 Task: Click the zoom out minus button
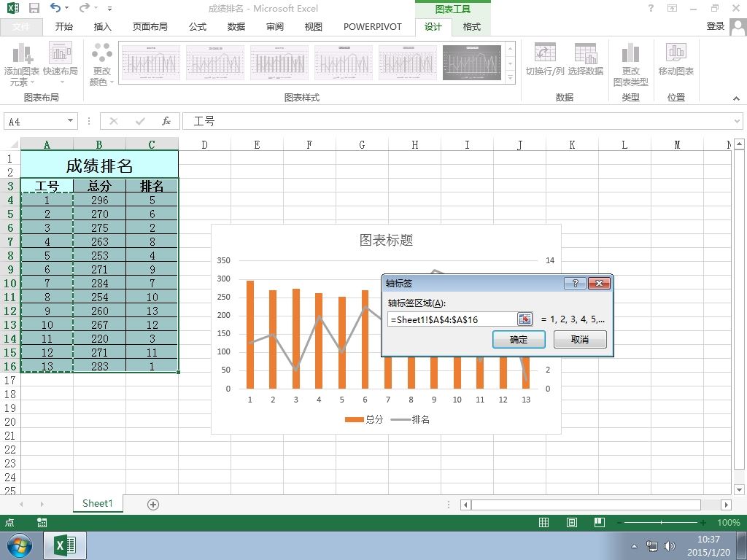tap(619, 523)
